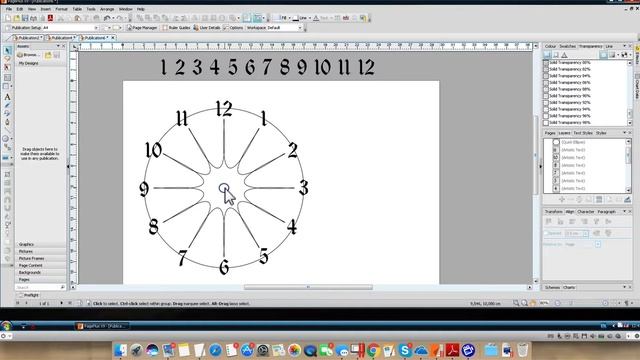Open the Line colour dropdown
640x360 pixels.
[310, 18]
